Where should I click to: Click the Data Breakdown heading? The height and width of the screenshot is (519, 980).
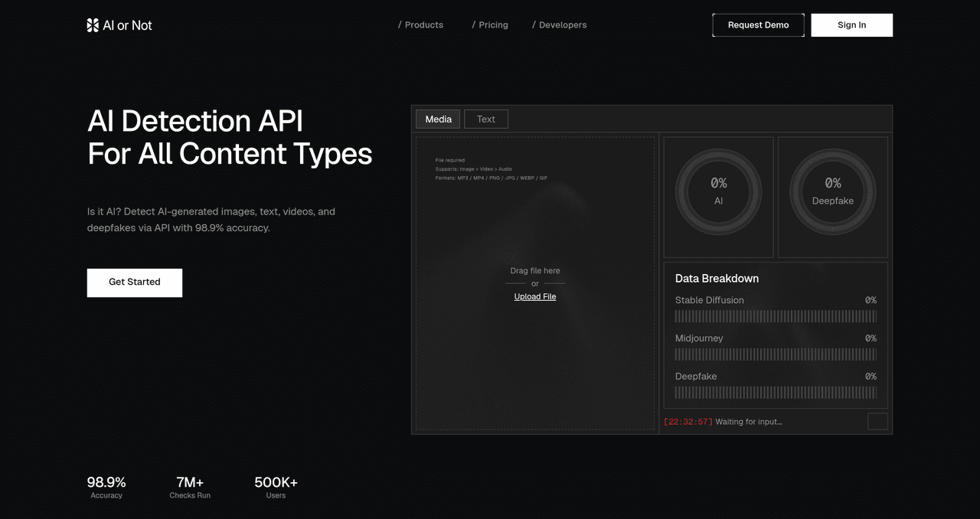click(x=717, y=279)
